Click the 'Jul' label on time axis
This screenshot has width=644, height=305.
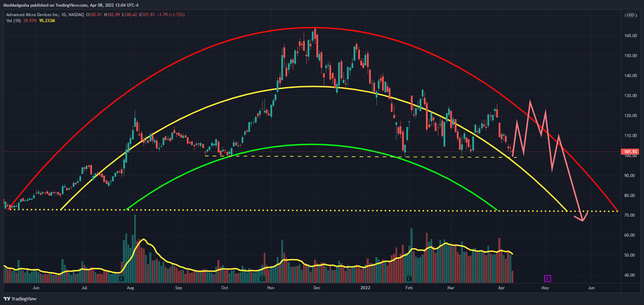(84, 288)
